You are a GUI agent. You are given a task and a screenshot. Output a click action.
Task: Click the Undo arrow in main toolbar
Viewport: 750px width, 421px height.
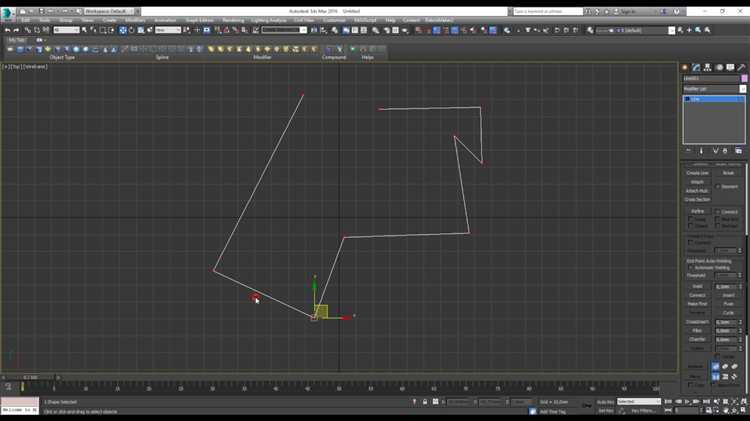pyautogui.click(x=7, y=30)
